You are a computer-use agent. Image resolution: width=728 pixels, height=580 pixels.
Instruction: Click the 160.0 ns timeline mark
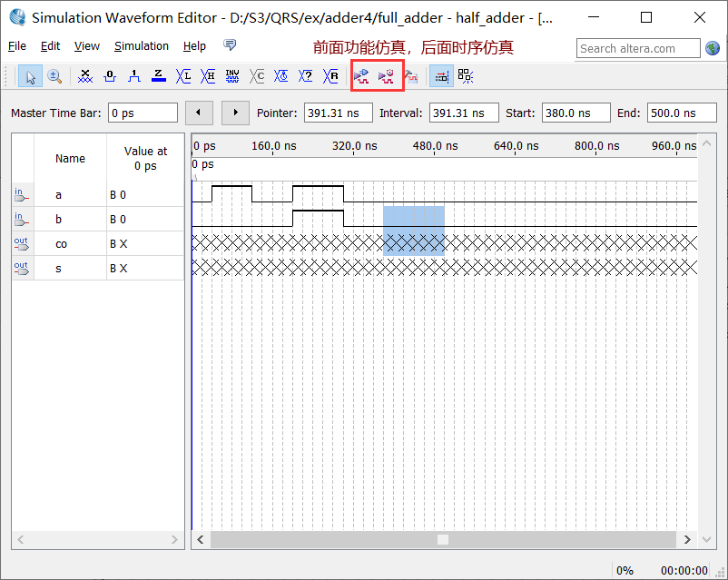[x=273, y=146]
